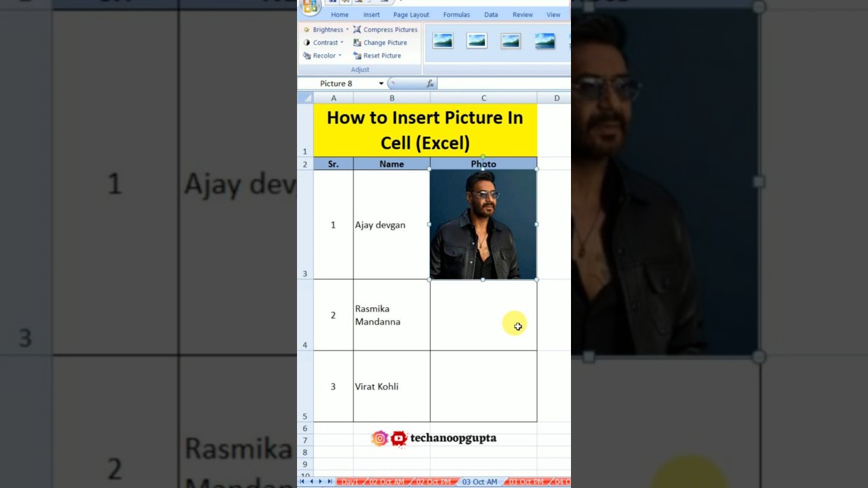Click serial number 3 cell
Screen dimensions: 868x488
point(334,386)
